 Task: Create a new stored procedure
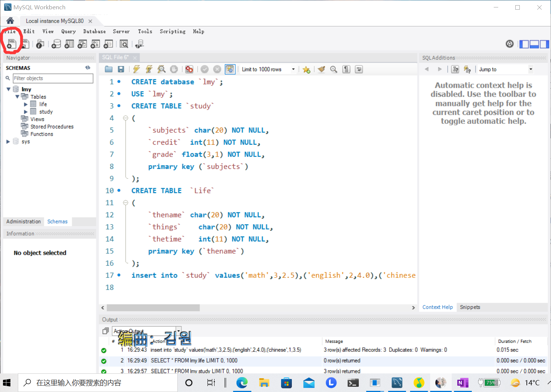(x=95, y=44)
